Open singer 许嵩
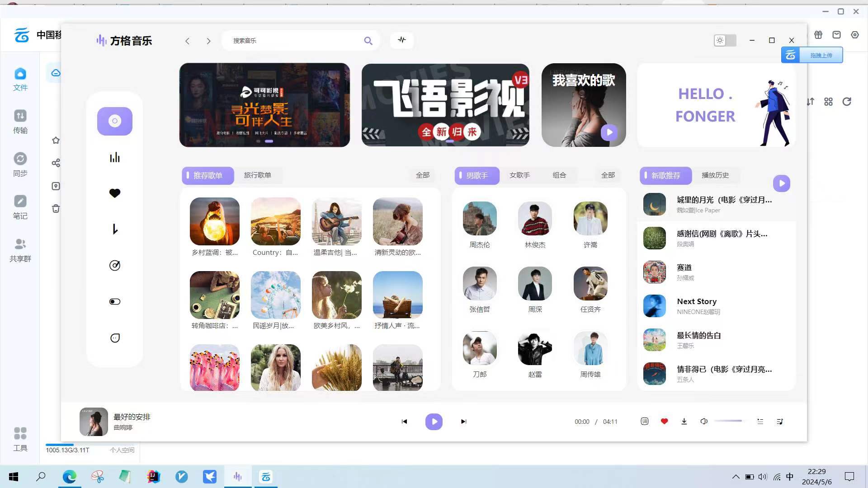The width and height of the screenshot is (868, 488). [590, 219]
